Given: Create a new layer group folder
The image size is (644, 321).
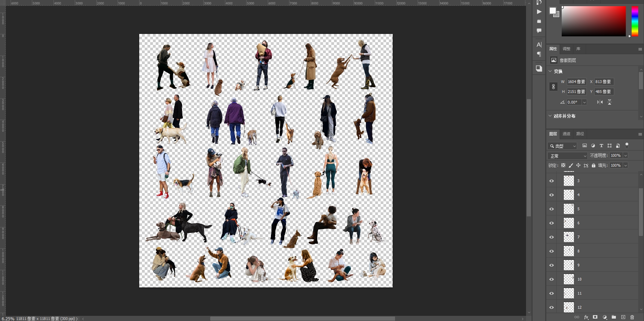Looking at the screenshot, I should (614, 317).
